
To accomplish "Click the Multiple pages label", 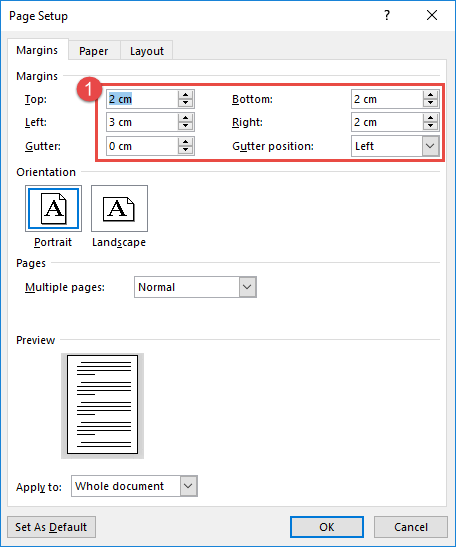I will coord(65,287).
